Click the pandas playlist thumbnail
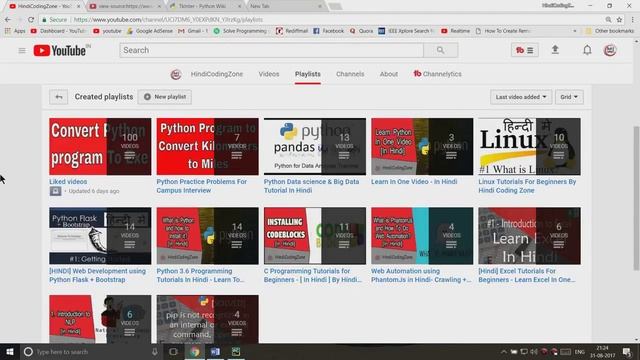Screen dimensions: 640x360 coord(315,147)
